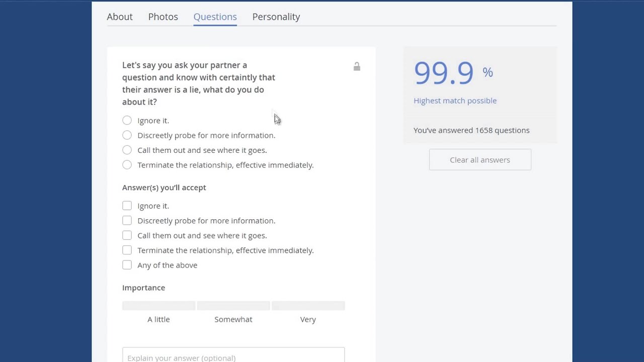This screenshot has height=362, width=644.
Task: Check 'Ignore it.' as accepted answer
Action: (x=127, y=206)
